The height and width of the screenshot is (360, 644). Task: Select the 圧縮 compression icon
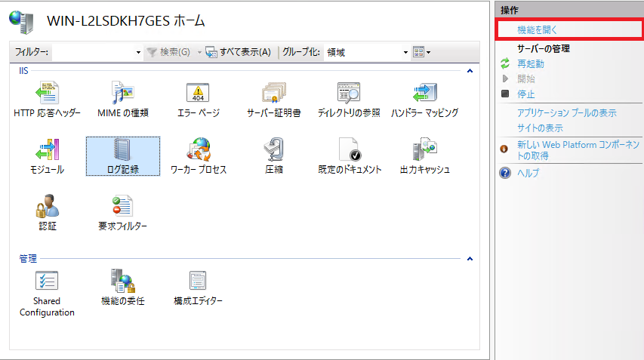tap(274, 149)
